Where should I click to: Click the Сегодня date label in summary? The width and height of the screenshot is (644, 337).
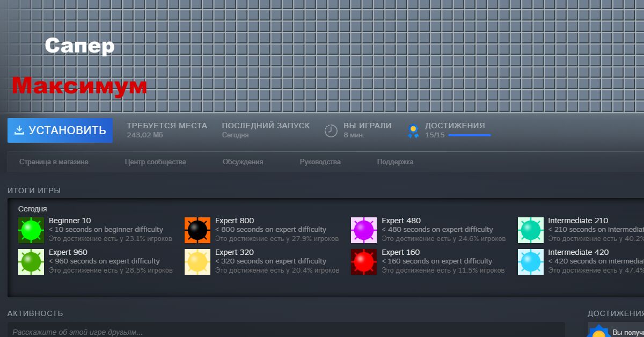point(33,209)
